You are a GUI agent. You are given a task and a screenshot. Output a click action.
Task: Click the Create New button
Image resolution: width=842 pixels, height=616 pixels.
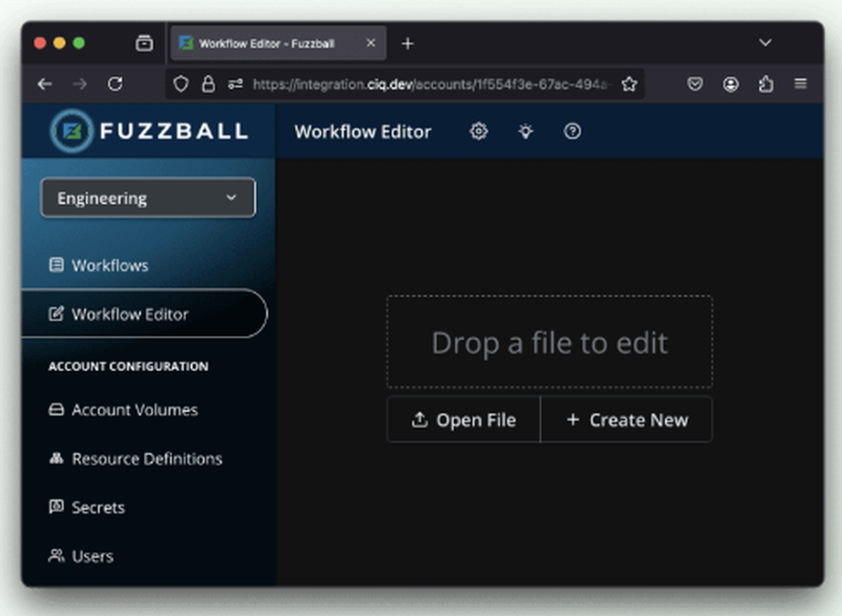click(x=626, y=420)
